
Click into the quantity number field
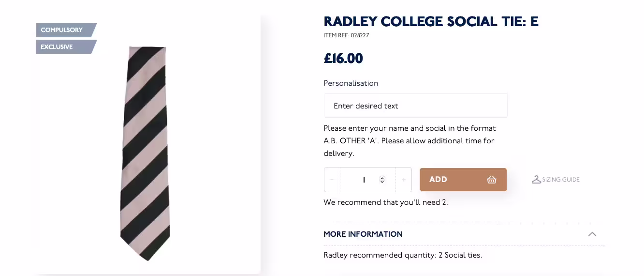click(364, 180)
